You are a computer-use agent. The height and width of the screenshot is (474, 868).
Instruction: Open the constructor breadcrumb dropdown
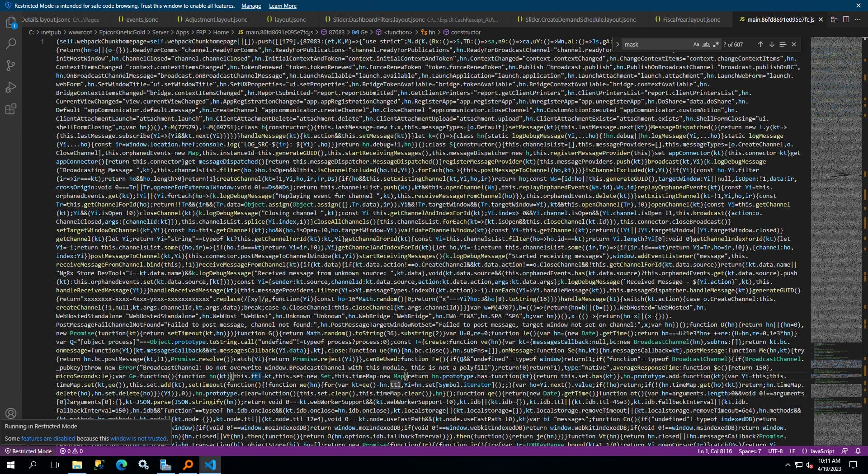(x=462, y=32)
